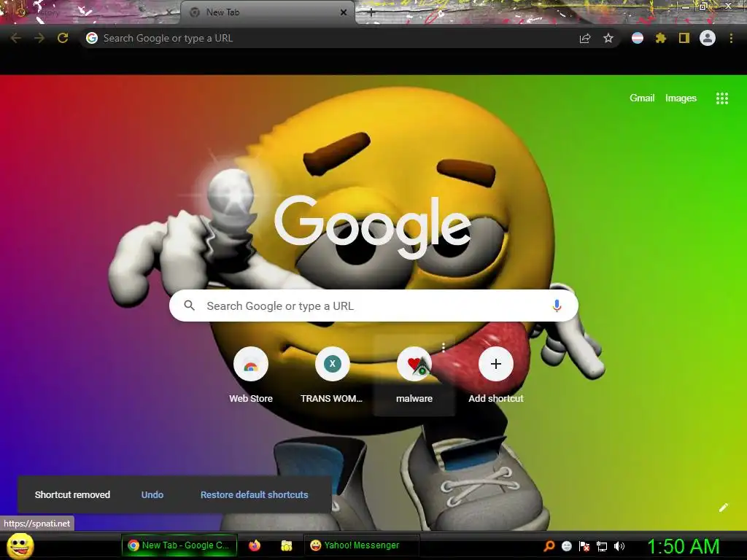Open the Google apps grid
The width and height of the screenshot is (747, 560).
coord(721,98)
